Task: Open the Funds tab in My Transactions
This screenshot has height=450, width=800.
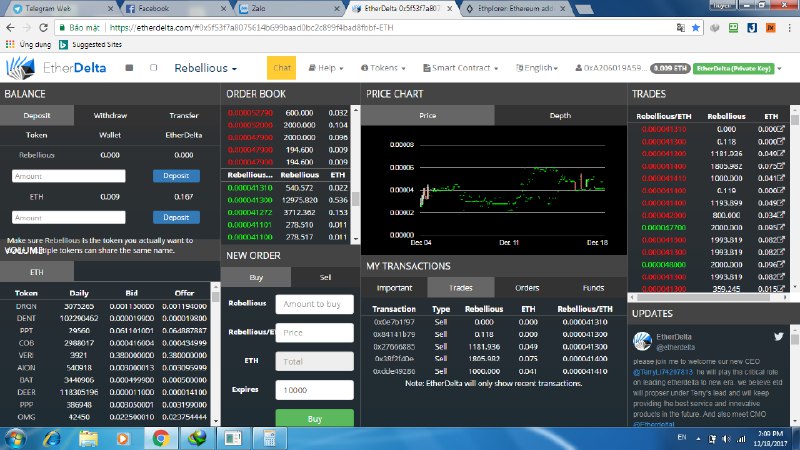Action: (593, 288)
